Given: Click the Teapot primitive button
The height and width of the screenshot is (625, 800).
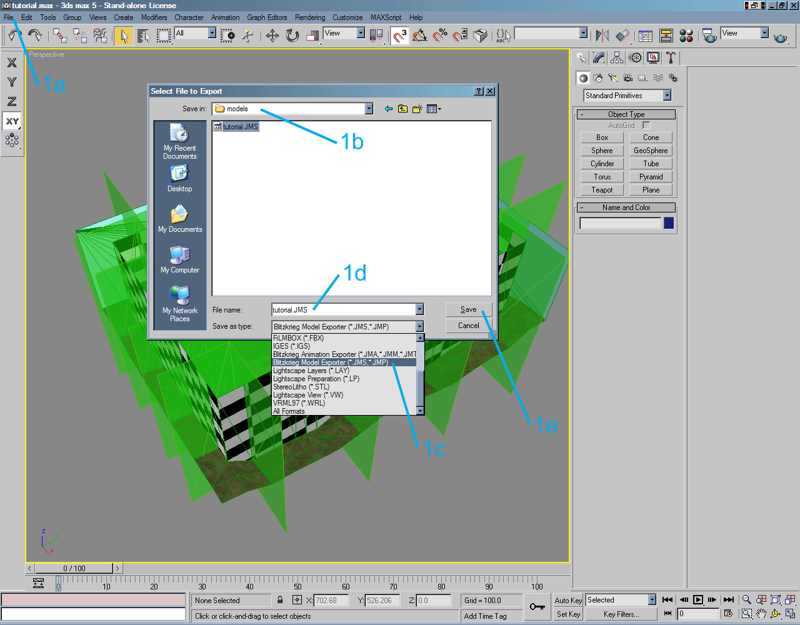Looking at the screenshot, I should pyautogui.click(x=602, y=190).
